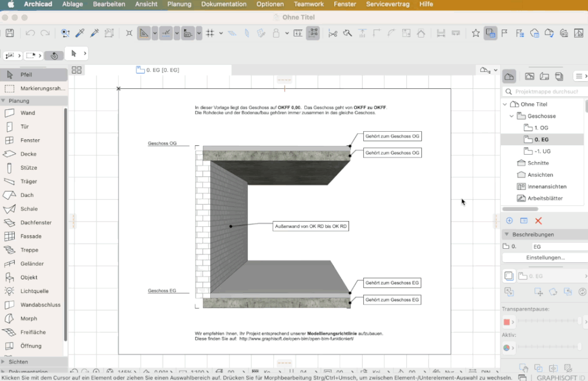Choose the Dach roof tool

tap(27, 195)
